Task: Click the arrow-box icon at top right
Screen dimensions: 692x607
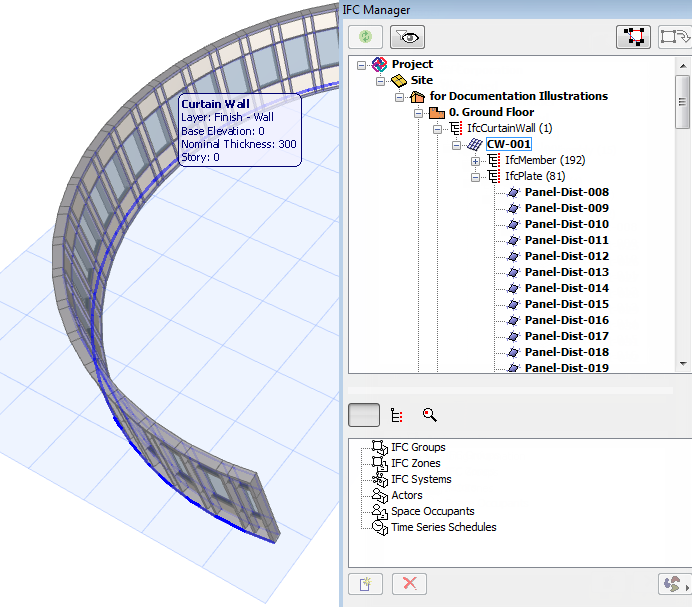Action: point(673,37)
